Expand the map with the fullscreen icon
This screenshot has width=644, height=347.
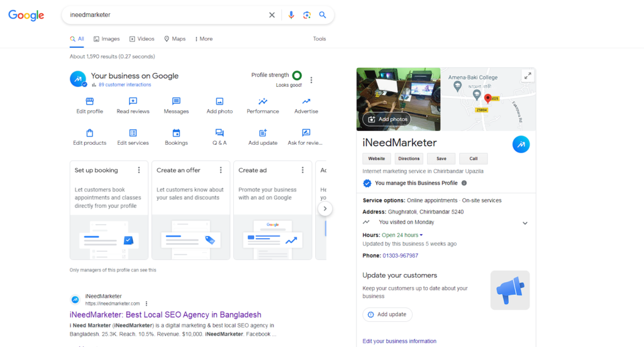(x=528, y=76)
